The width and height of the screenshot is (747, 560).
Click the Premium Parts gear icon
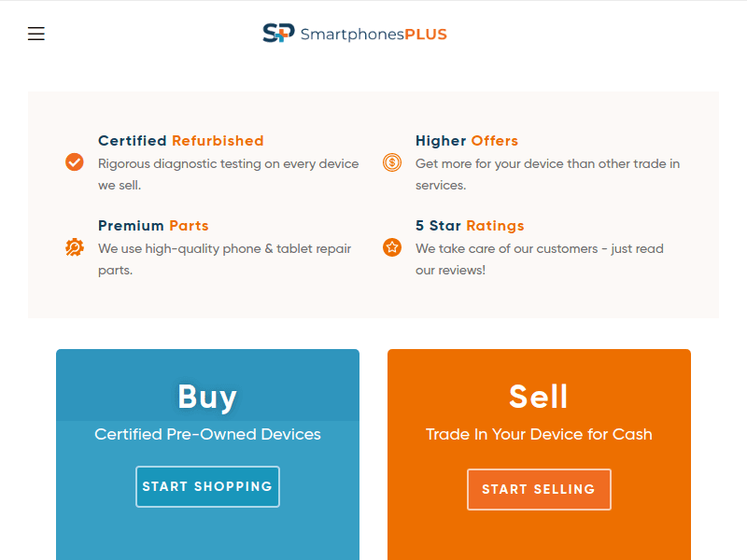pos(75,246)
